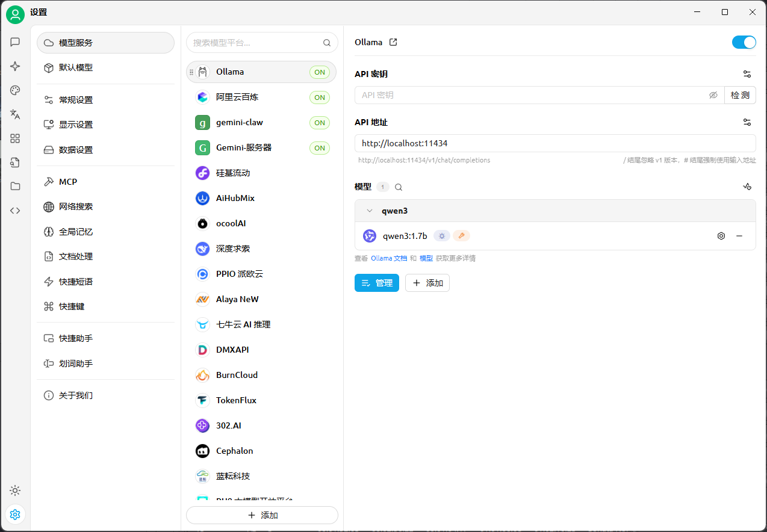The width and height of the screenshot is (767, 532).
Task: Open the translate sidebar icon
Action: [x=15, y=114]
